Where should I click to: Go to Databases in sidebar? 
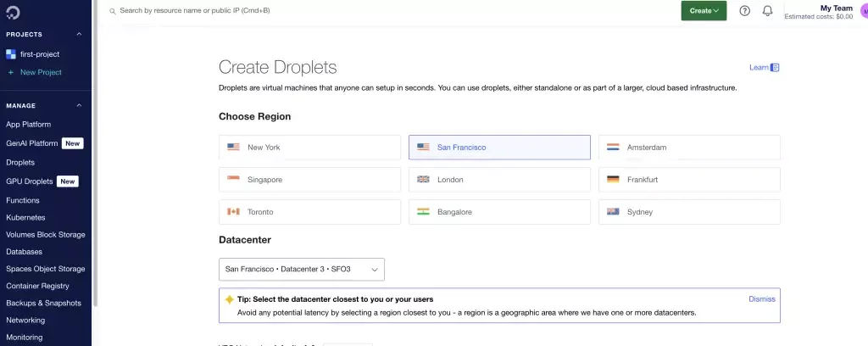[25, 252]
